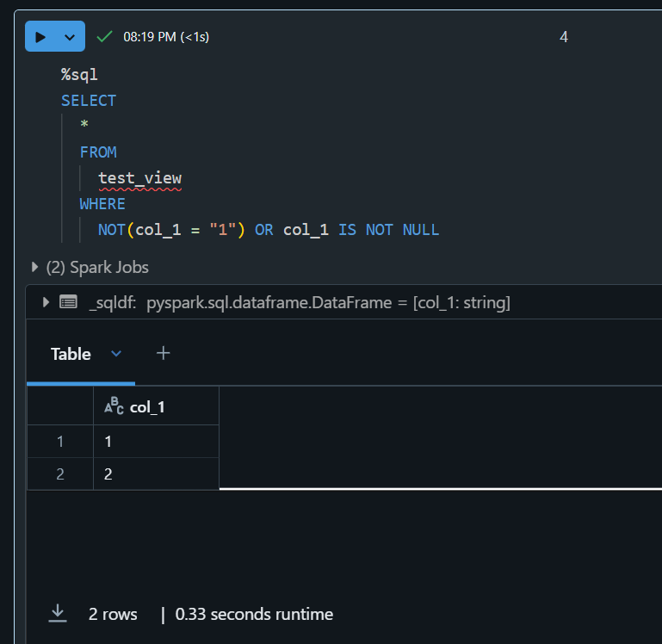The image size is (662, 644).
Task: Click the ABC string type icon in col_1 header
Action: click(x=114, y=406)
